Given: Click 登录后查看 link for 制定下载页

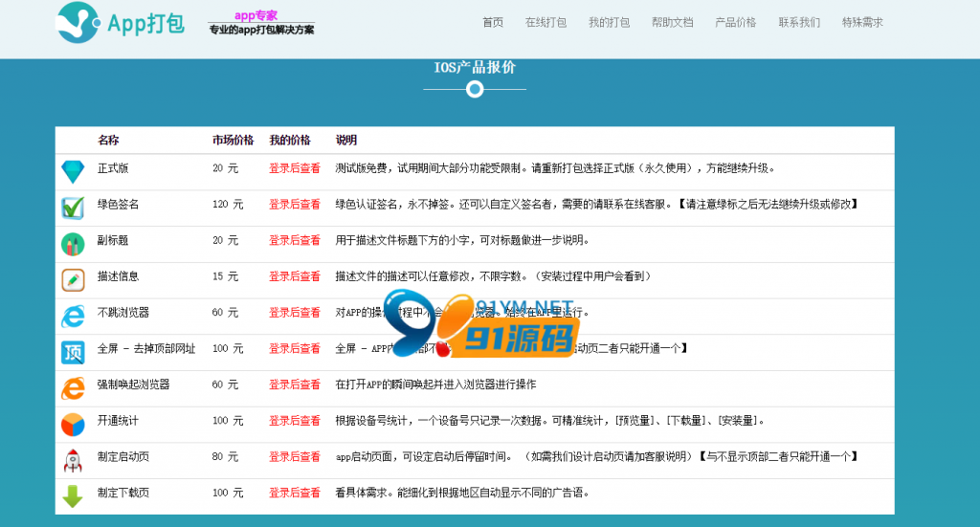Looking at the screenshot, I should click(295, 494).
